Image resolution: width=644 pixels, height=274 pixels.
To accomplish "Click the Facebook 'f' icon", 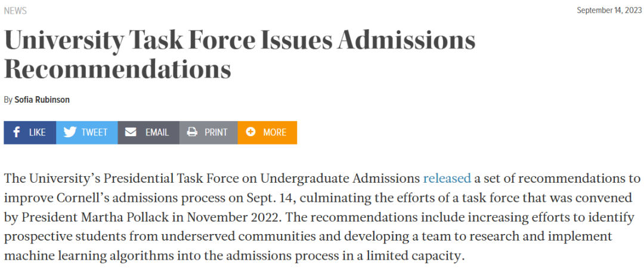I will pos(17,133).
